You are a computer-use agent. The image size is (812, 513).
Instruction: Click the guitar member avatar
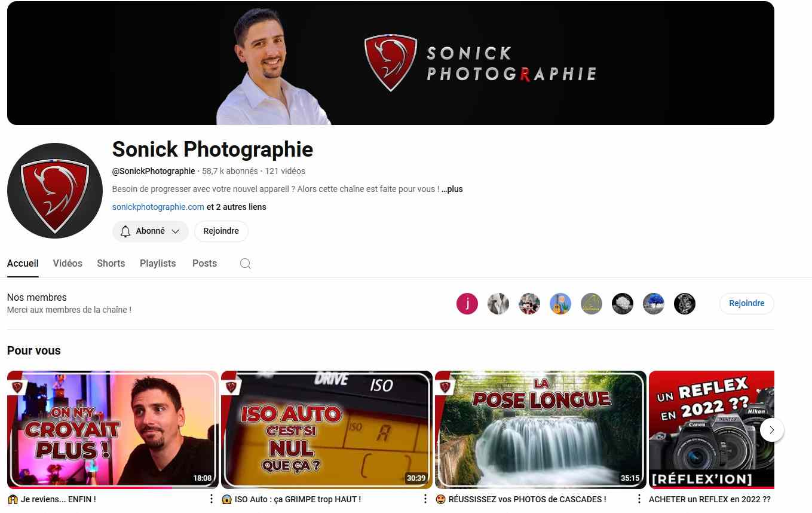[x=560, y=304]
